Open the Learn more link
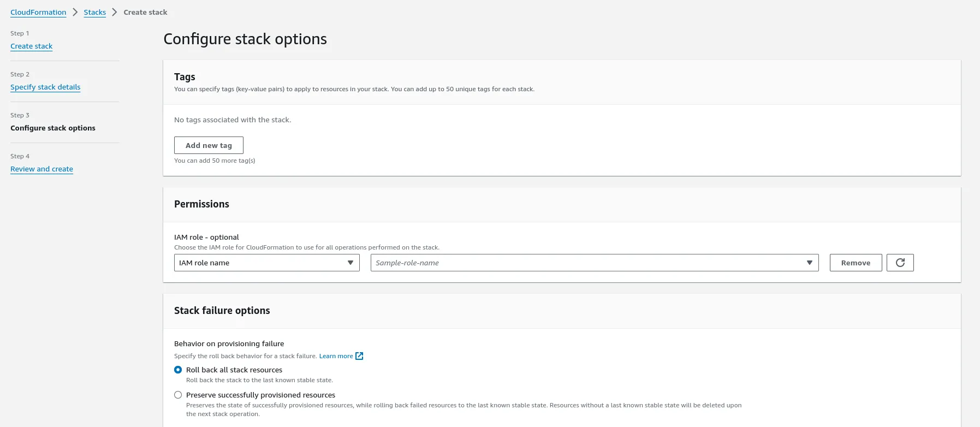Image resolution: width=980 pixels, height=427 pixels. pyautogui.click(x=336, y=356)
